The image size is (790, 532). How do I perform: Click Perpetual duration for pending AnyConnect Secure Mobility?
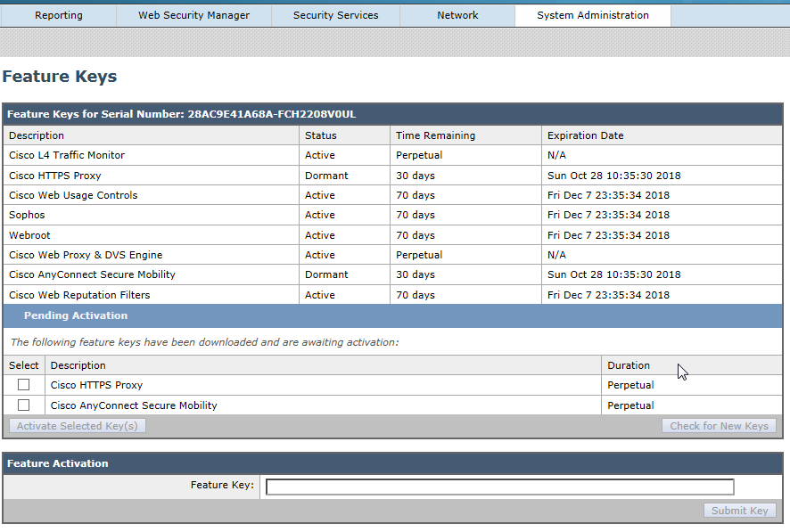click(x=630, y=405)
